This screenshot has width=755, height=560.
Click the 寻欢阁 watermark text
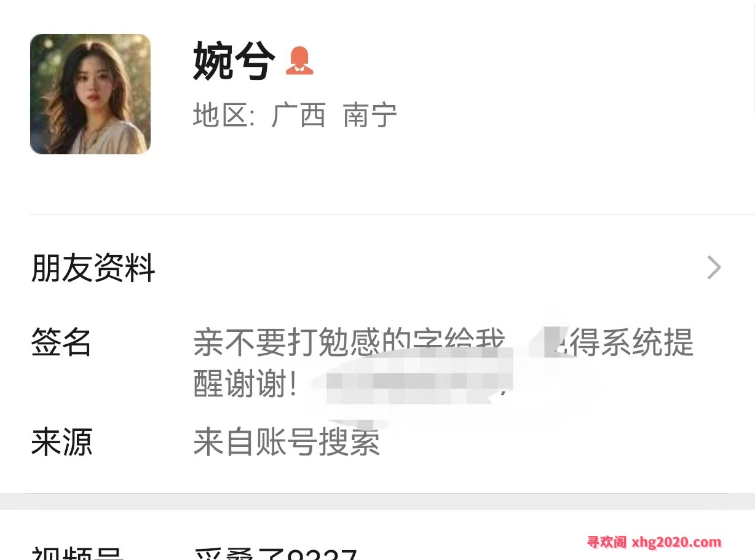(606, 542)
